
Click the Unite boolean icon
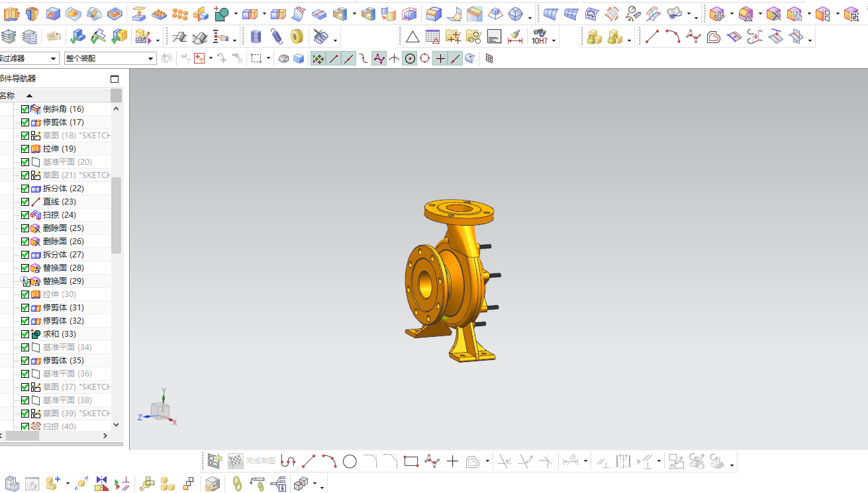pos(222,13)
